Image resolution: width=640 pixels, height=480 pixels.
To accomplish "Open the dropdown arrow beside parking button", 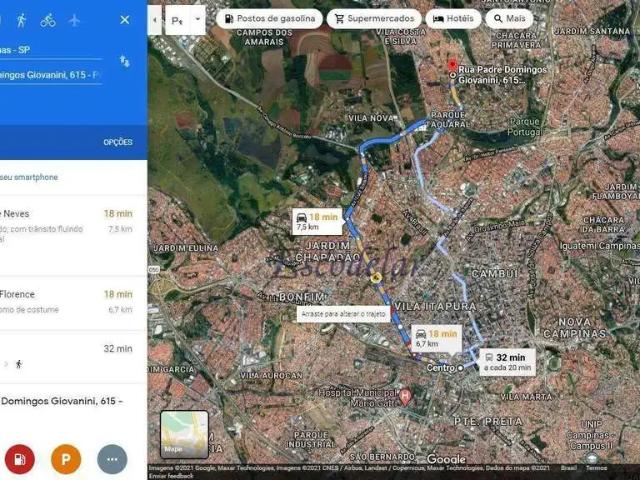I will 198,20.
